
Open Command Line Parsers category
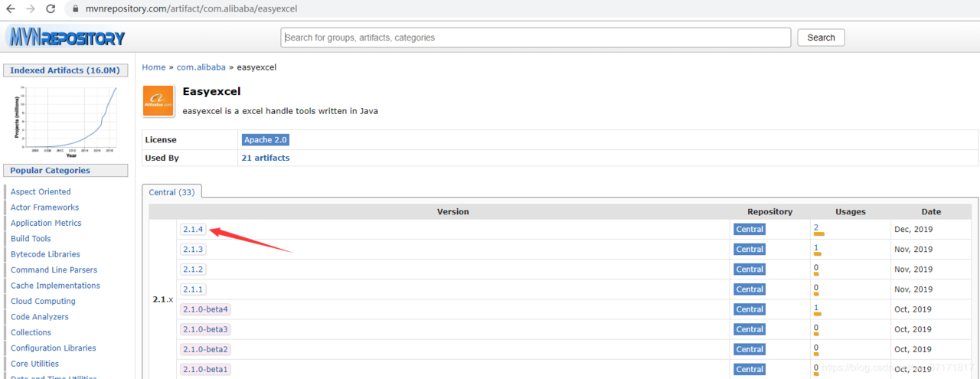pyautogui.click(x=54, y=270)
